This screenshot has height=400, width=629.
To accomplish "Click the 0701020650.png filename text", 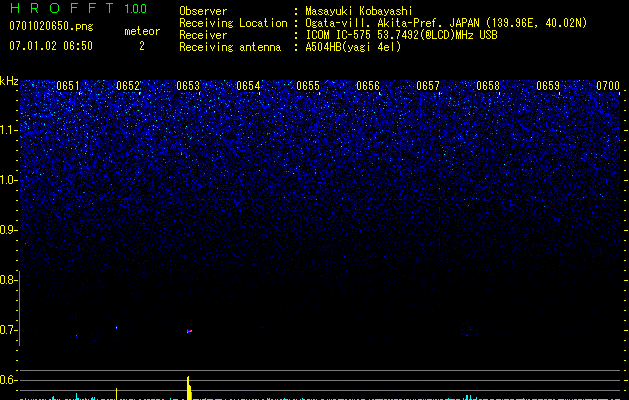I will pos(51,26).
